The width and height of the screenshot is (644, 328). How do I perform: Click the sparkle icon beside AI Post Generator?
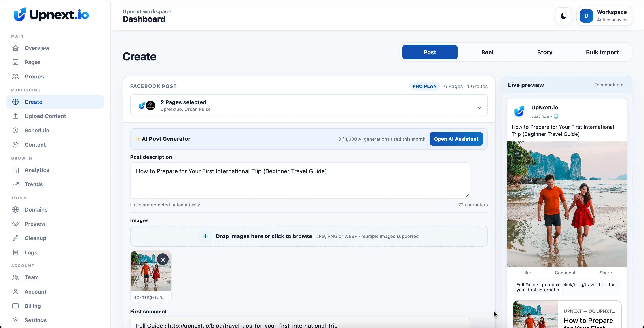(x=138, y=139)
